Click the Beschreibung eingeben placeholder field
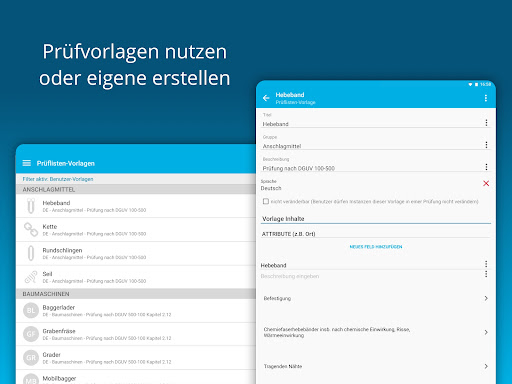This screenshot has height=384, width=512. (x=371, y=276)
